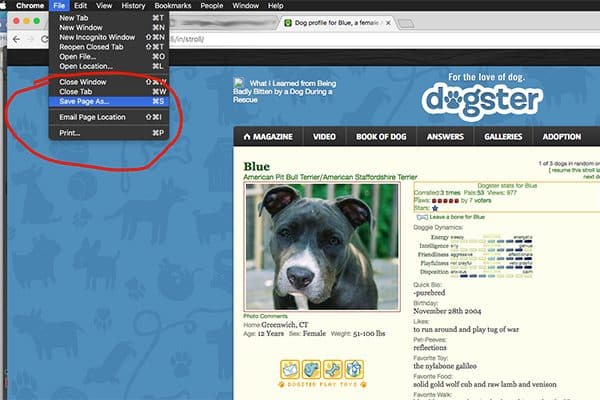Image resolution: width=600 pixels, height=400 pixels.
Task: Click the browser back arrow button
Action: (16, 39)
